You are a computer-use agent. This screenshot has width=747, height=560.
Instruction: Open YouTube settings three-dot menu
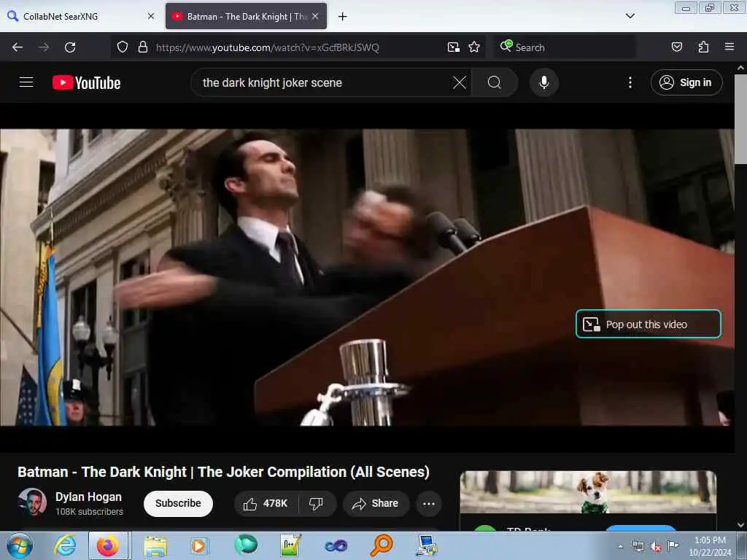[630, 83]
